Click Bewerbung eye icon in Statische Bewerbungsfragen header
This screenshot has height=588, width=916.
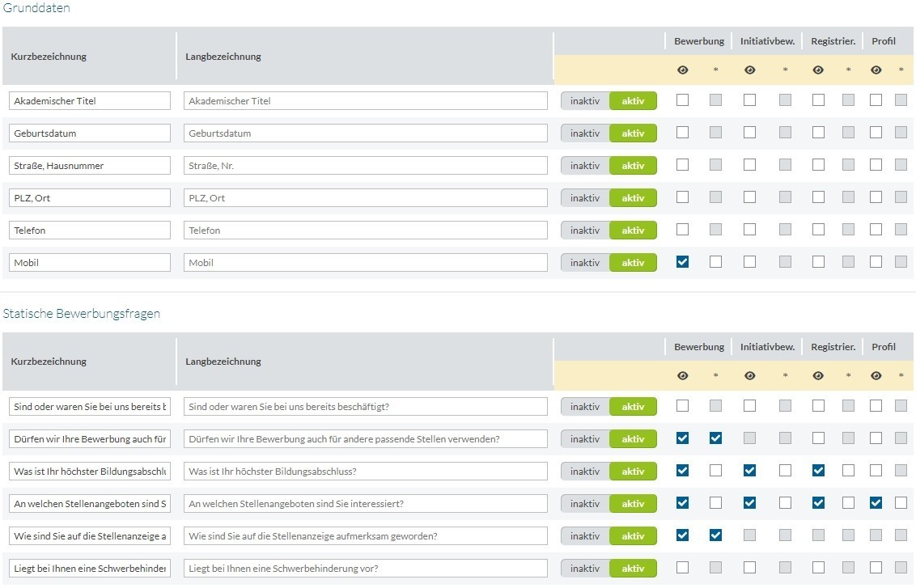pos(682,375)
